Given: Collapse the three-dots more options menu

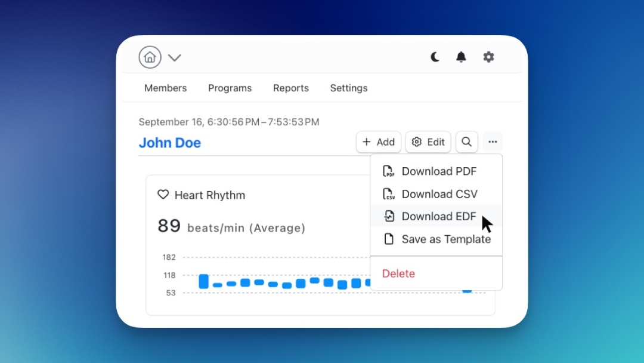Looking at the screenshot, I should (493, 142).
